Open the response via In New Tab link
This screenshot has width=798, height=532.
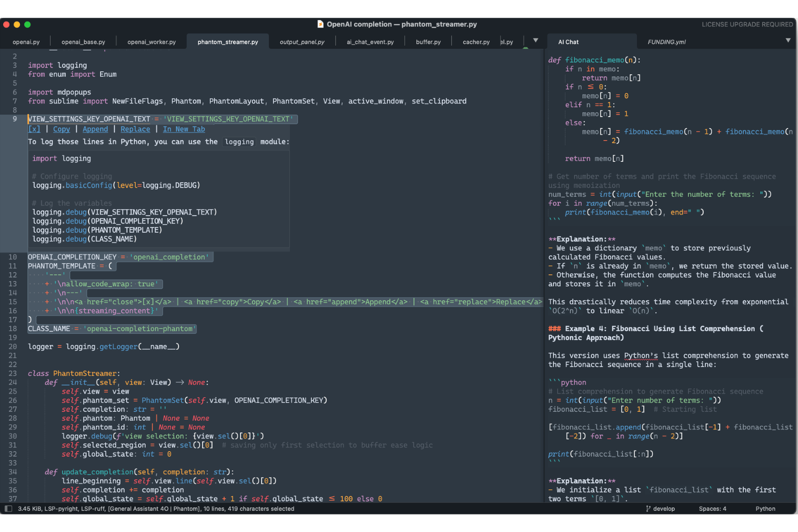[x=184, y=129]
